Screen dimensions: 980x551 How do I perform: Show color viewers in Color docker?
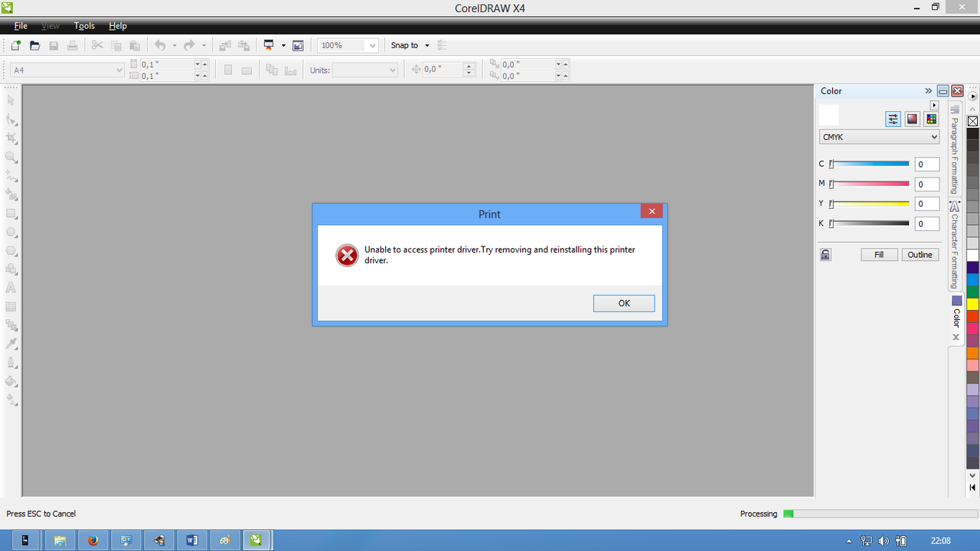[x=912, y=119]
